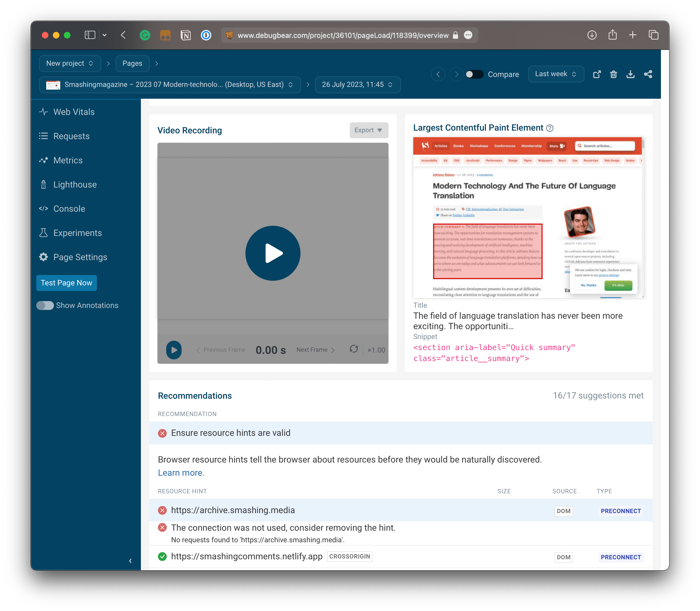This screenshot has height=611, width=700.
Task: Open the Pages breadcrumb menu
Action: coord(132,63)
